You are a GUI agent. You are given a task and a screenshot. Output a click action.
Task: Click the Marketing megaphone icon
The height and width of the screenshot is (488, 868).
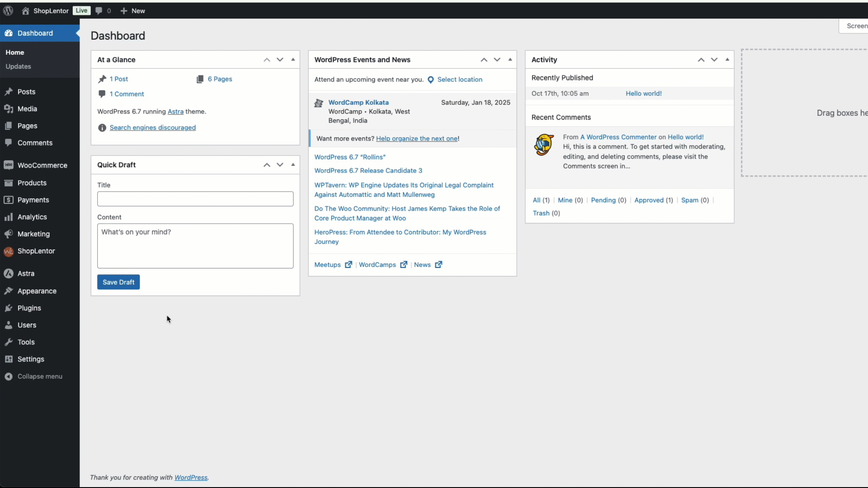(x=9, y=234)
